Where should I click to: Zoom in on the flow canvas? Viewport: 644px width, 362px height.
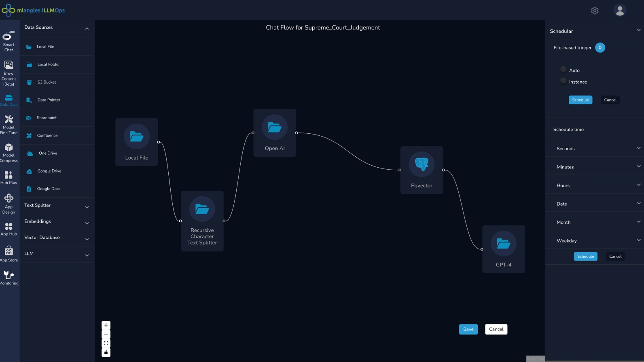(106, 325)
